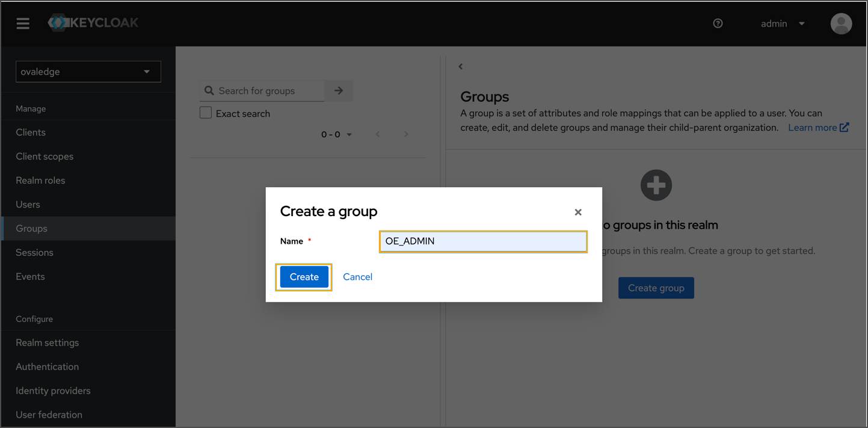Click the plus circle icon
The image size is (868, 428).
pos(656,185)
